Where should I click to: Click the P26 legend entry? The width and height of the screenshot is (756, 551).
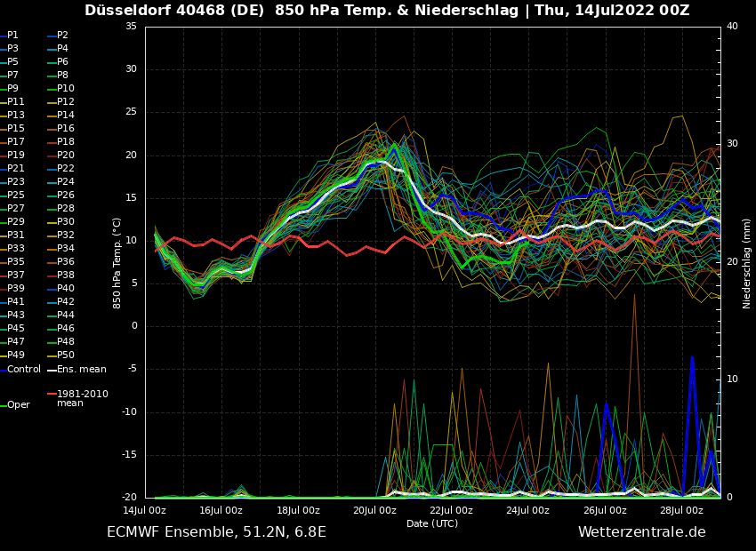pos(66,196)
